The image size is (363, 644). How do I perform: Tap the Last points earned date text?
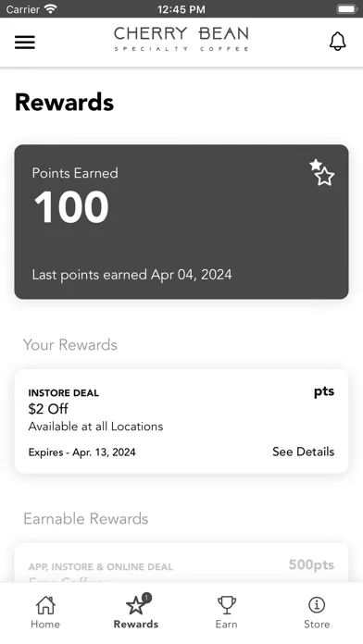tap(132, 275)
